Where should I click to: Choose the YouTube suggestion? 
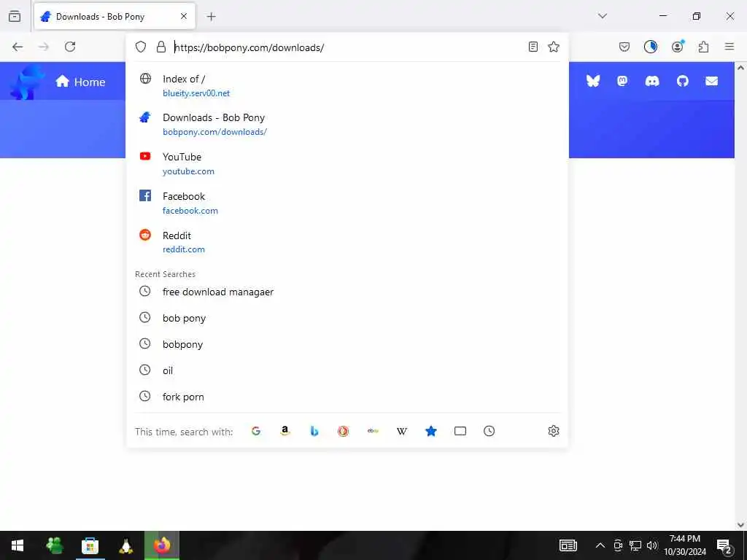click(348, 164)
